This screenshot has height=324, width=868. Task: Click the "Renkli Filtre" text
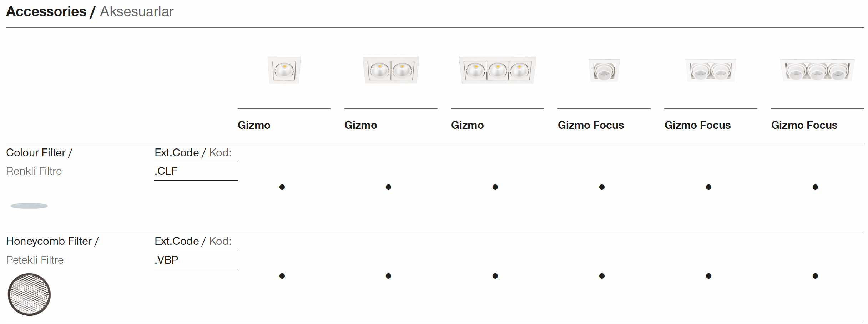pyautogui.click(x=34, y=171)
